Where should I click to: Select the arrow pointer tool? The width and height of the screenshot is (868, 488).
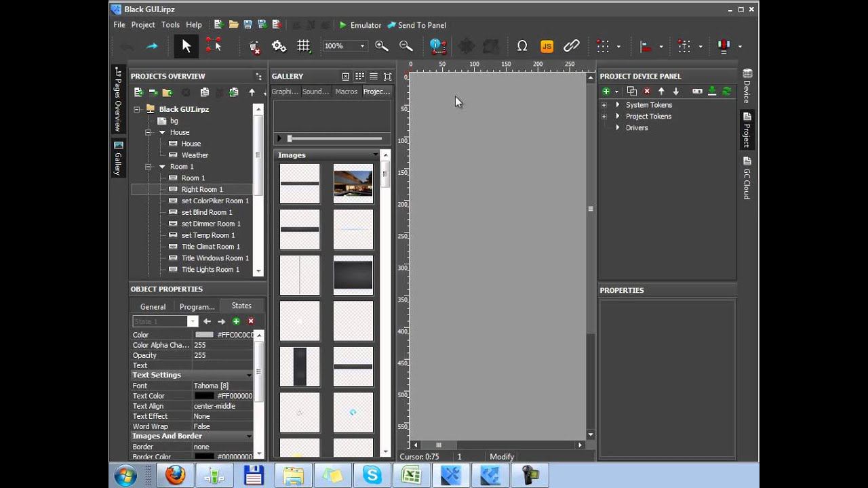point(186,46)
